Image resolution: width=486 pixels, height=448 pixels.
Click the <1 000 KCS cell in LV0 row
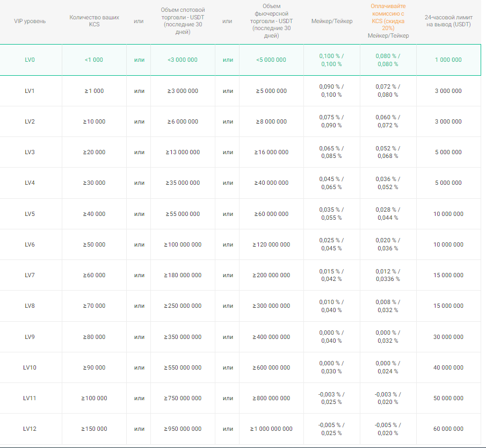tap(94, 60)
